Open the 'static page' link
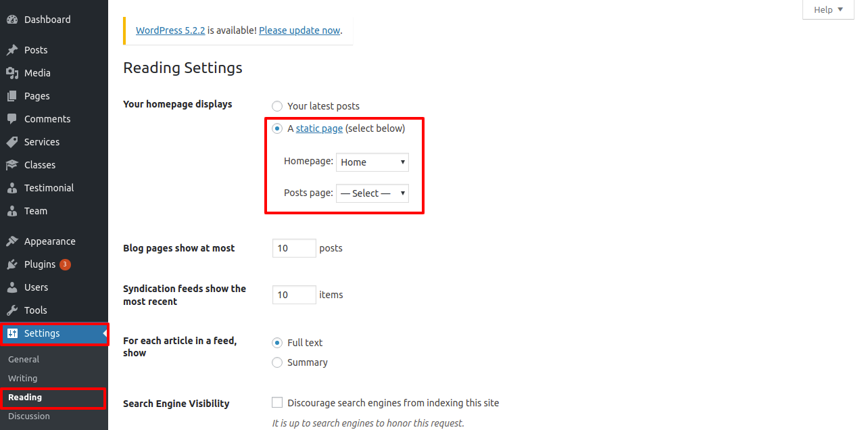Viewport: 868px width, 430px height. pos(319,128)
